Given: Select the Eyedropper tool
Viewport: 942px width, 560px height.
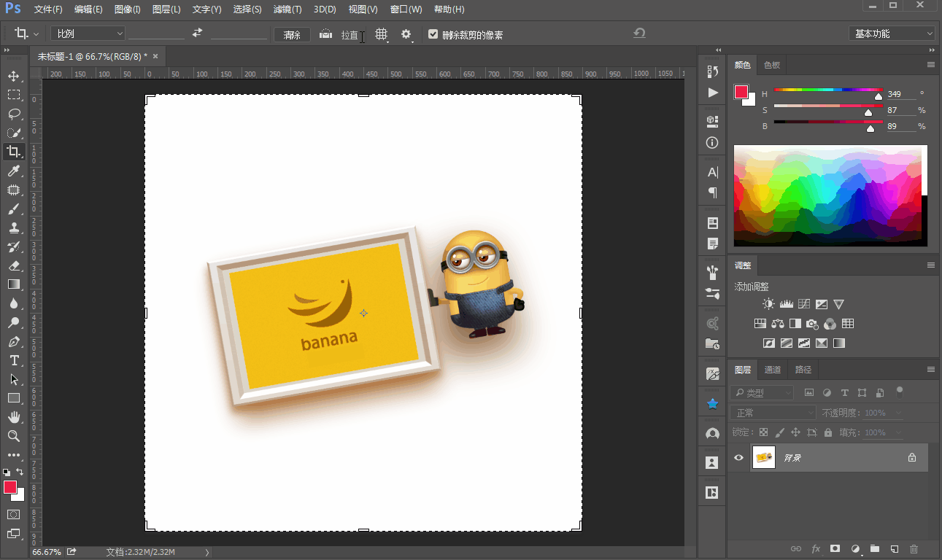Looking at the screenshot, I should [x=13, y=171].
